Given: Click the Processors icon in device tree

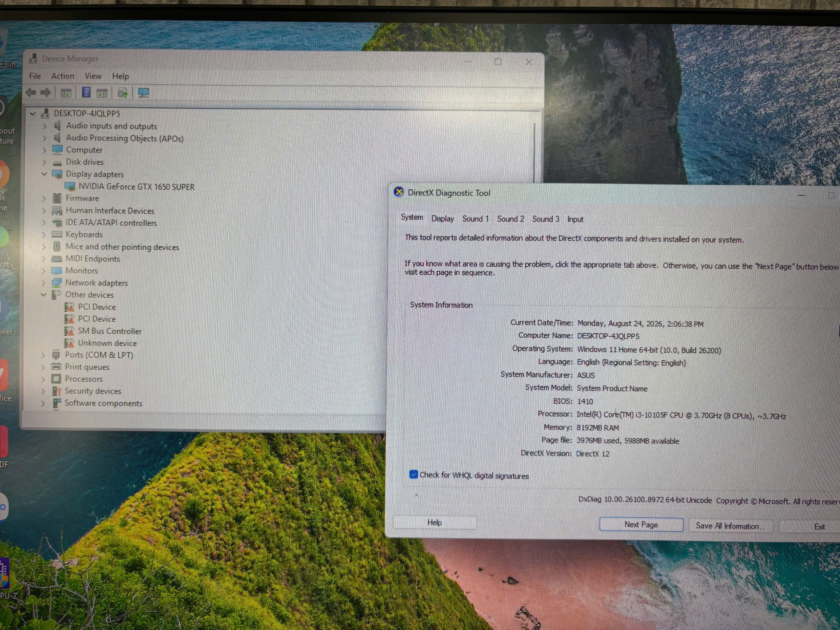Looking at the screenshot, I should coord(56,379).
